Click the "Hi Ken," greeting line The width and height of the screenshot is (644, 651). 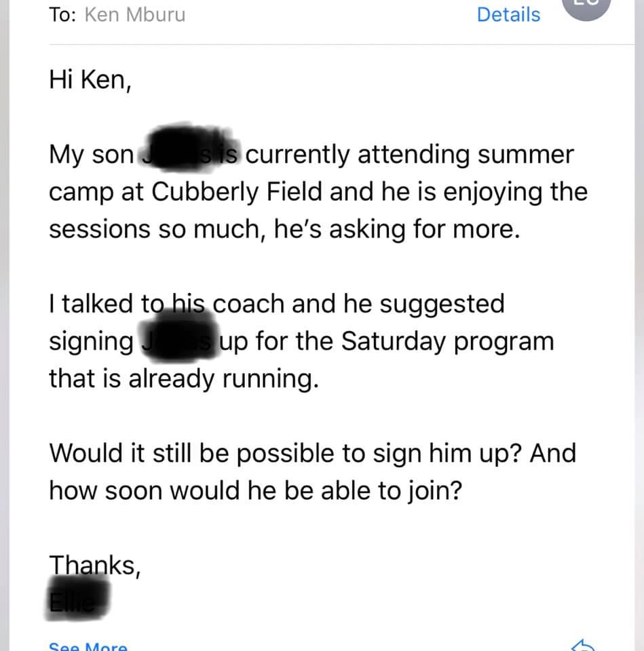88,80
